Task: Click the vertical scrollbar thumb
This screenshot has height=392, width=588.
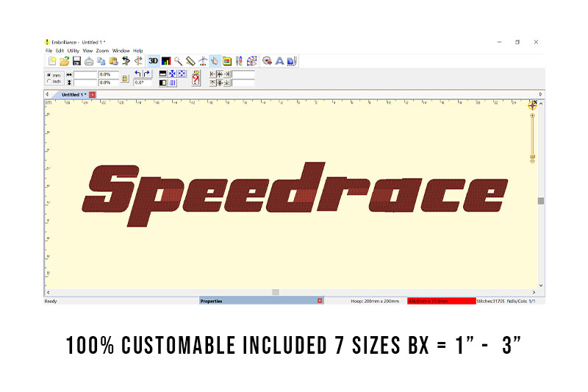Action: 541,201
